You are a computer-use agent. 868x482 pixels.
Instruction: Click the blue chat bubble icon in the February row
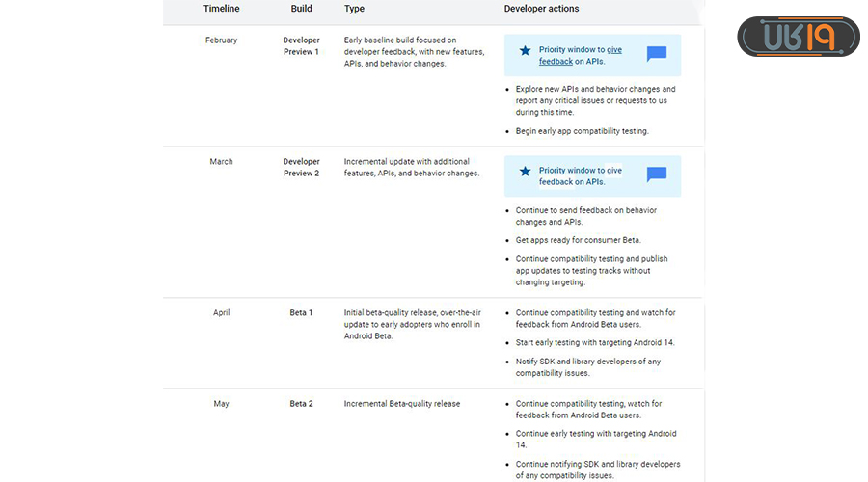tap(656, 54)
